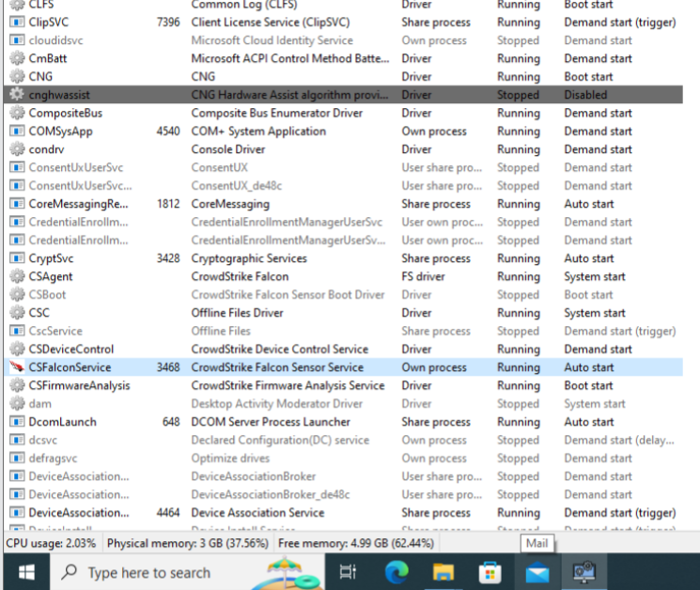Open the Windows Start menu
Image resolution: width=700 pixels, height=590 pixels.
[27, 572]
